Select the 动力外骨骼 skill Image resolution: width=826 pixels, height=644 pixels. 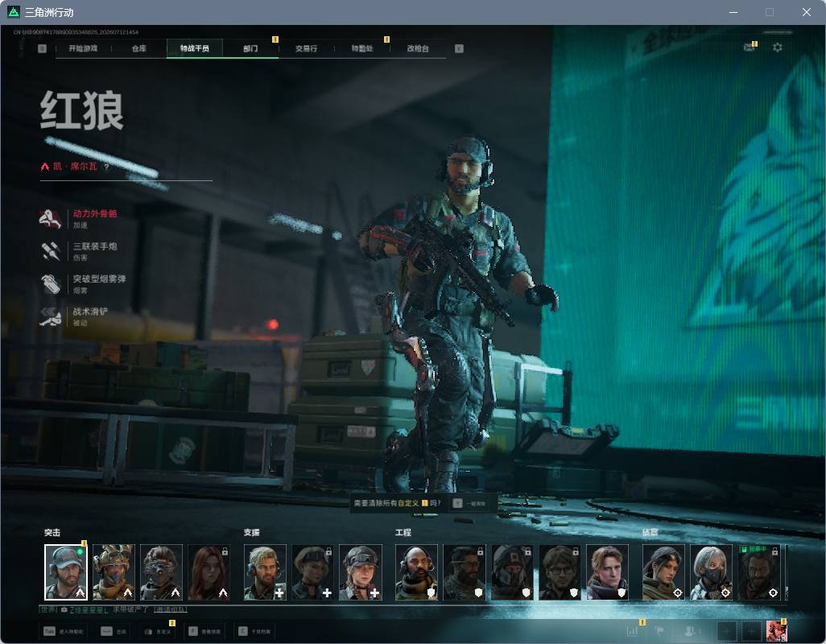click(x=79, y=218)
